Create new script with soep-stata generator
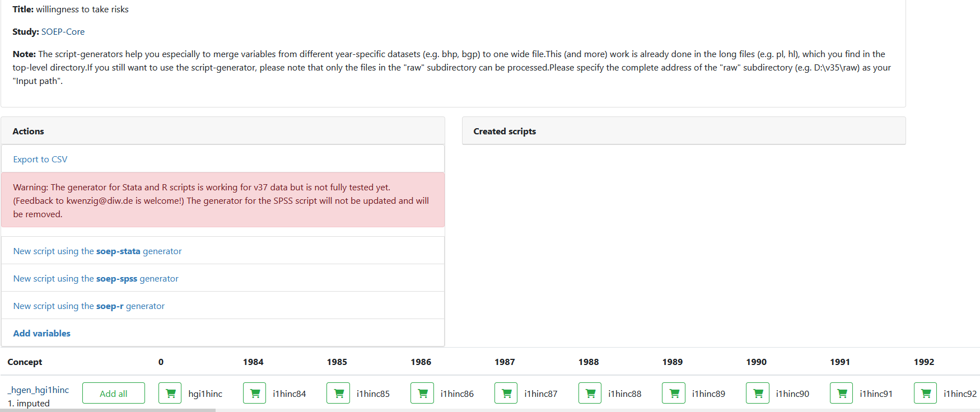Screen dimensions: 980x412 tap(97, 251)
